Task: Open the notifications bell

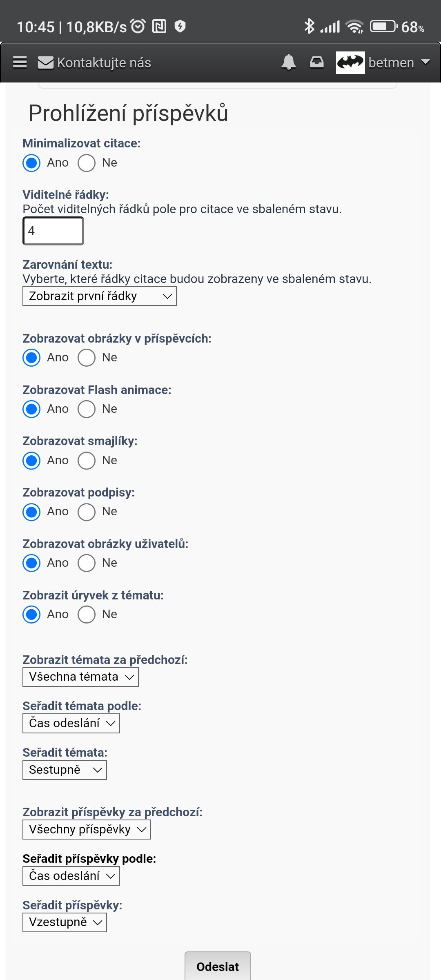Action: pyautogui.click(x=289, y=62)
